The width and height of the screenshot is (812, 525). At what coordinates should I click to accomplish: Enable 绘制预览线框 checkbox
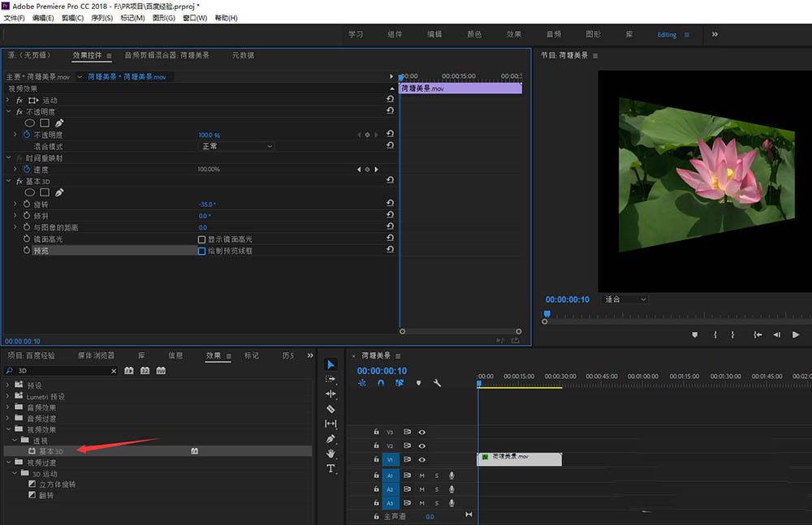(x=202, y=251)
